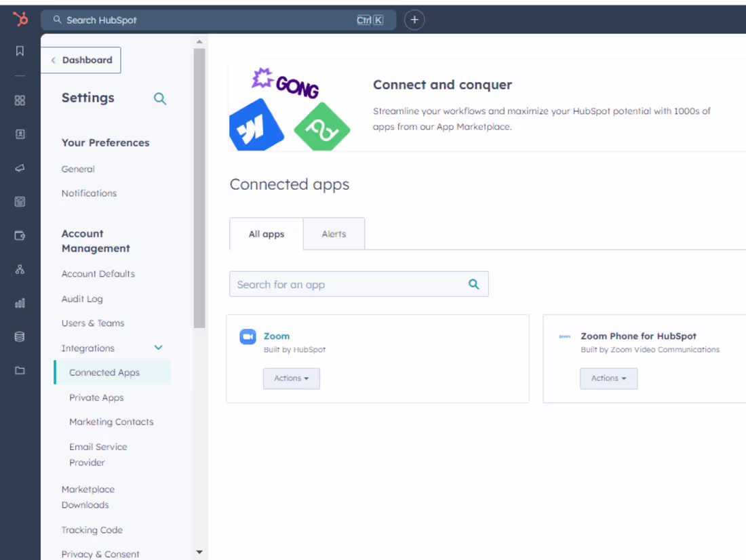Image resolution: width=746 pixels, height=560 pixels.
Task: Click the Reporting bar chart icon
Action: tap(20, 303)
